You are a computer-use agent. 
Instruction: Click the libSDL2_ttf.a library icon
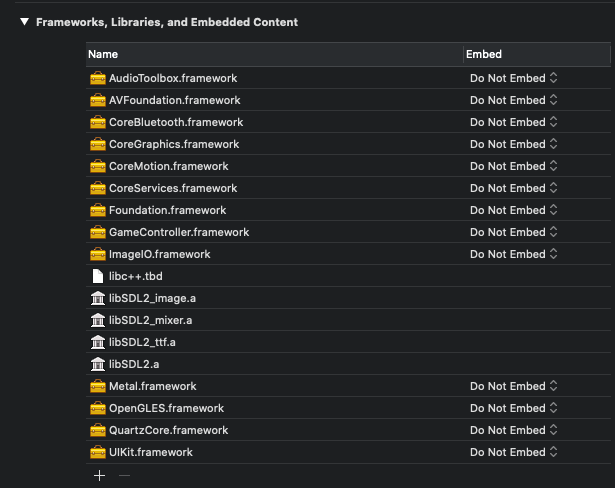click(x=98, y=342)
